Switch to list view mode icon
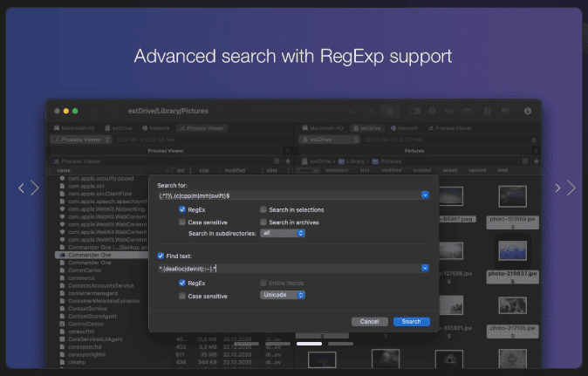The width and height of the screenshot is (588, 376). pos(351,111)
